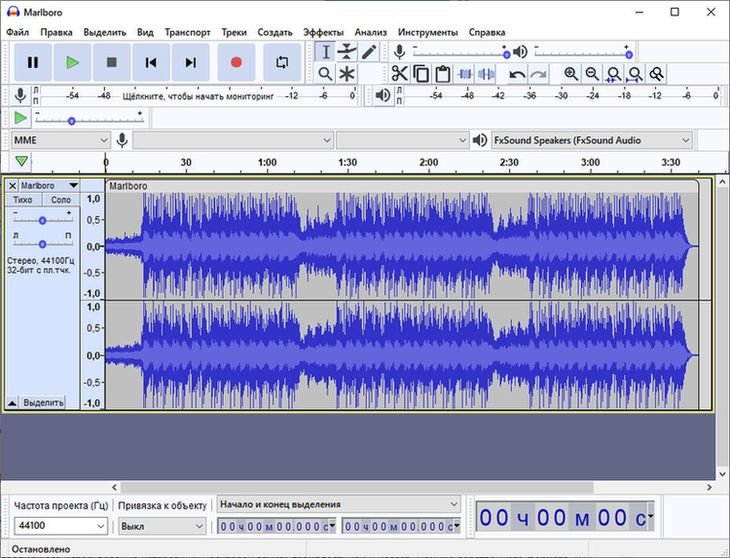Image resolution: width=730 pixels, height=558 pixels.
Task: Click the Skip to End button
Action: tap(190, 62)
